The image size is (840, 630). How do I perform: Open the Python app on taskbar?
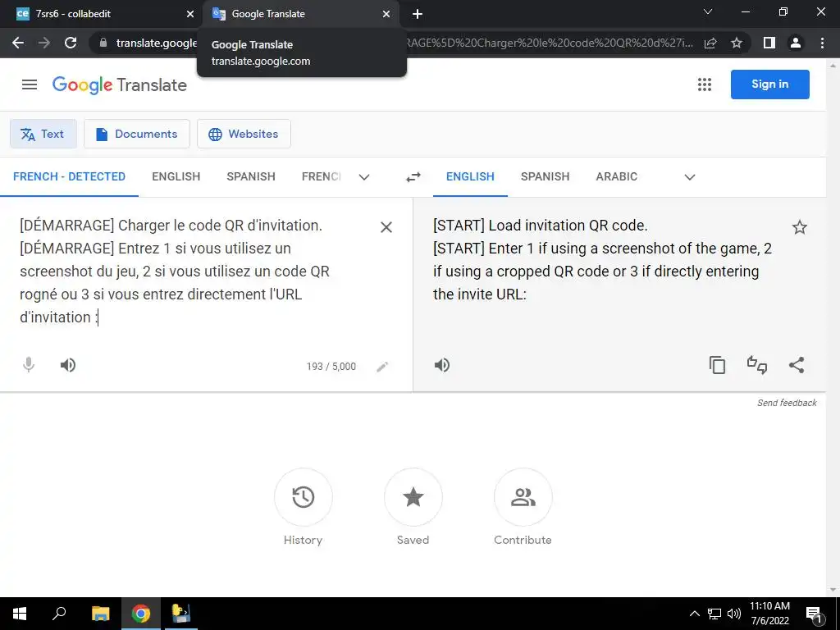[x=181, y=614]
